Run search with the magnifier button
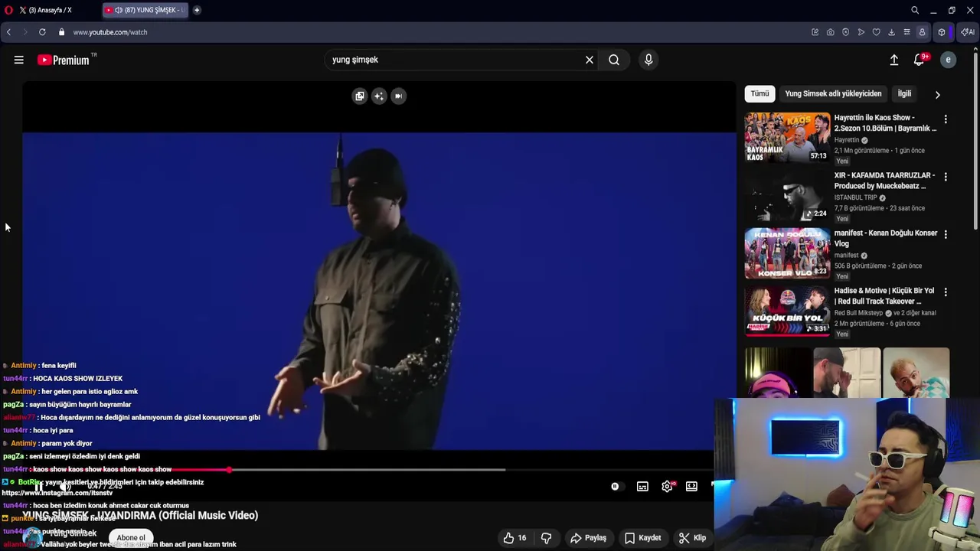This screenshot has width=980, height=551. click(614, 60)
